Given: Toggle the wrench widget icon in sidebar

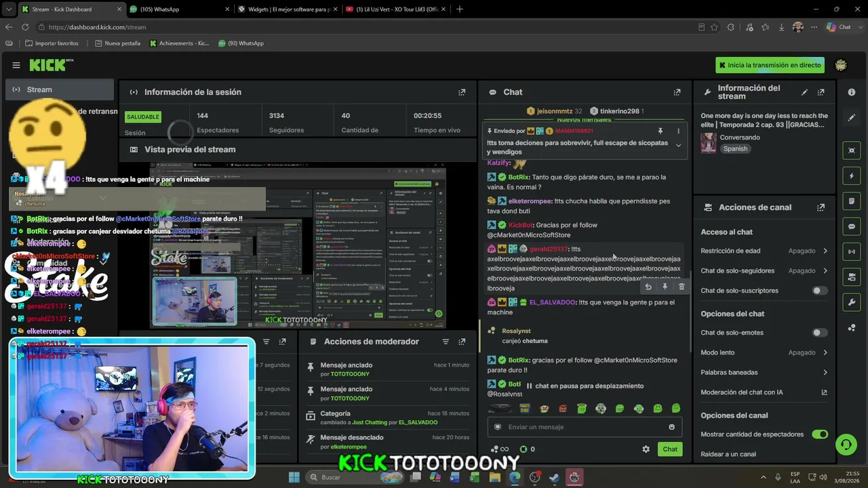Looking at the screenshot, I should (852, 302).
